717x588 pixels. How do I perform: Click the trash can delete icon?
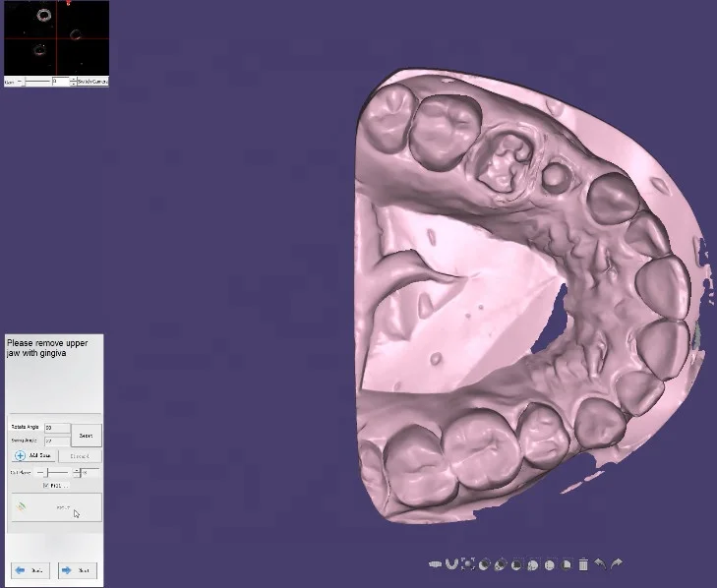pos(583,564)
